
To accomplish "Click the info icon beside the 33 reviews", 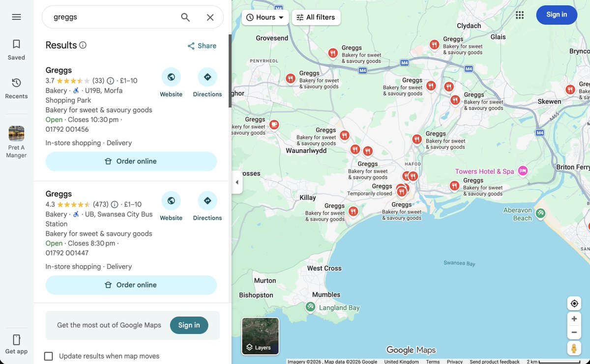I will pos(111,81).
